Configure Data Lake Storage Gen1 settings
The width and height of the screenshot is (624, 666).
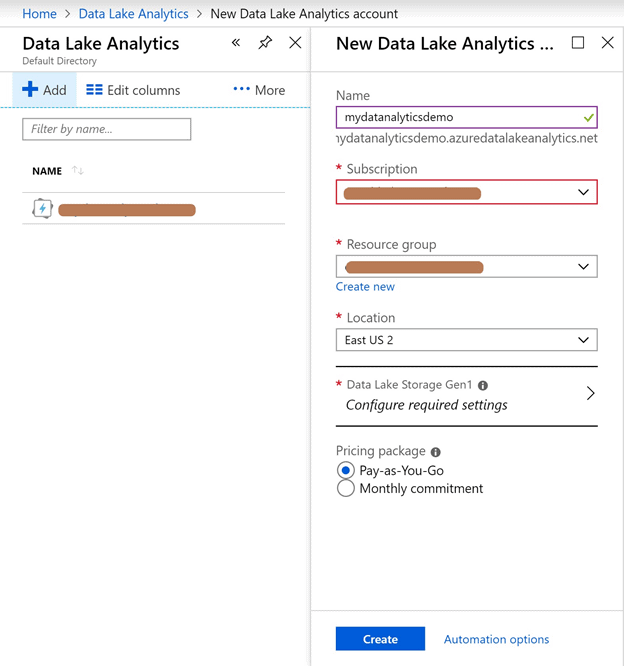[466, 396]
